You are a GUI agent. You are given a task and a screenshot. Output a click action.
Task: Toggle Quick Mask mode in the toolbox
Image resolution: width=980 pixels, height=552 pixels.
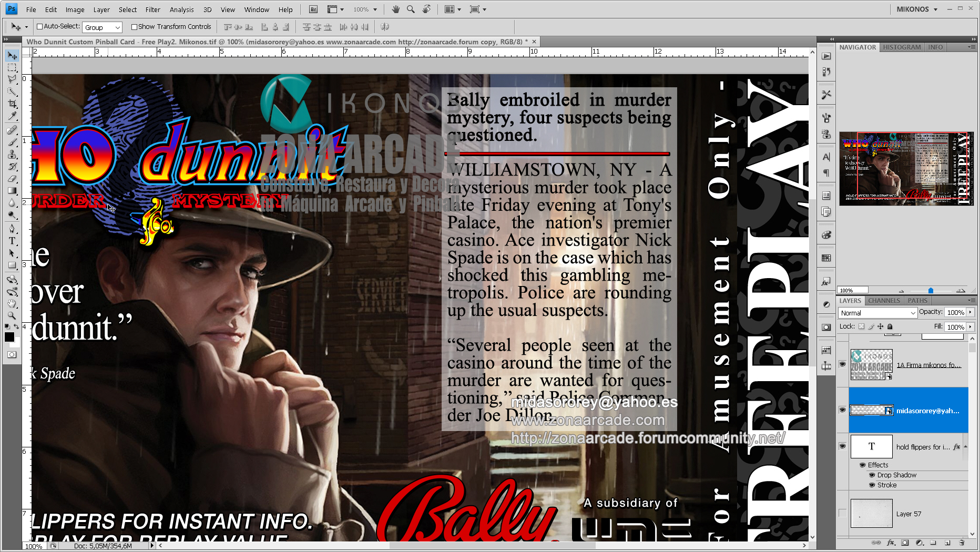click(12, 355)
